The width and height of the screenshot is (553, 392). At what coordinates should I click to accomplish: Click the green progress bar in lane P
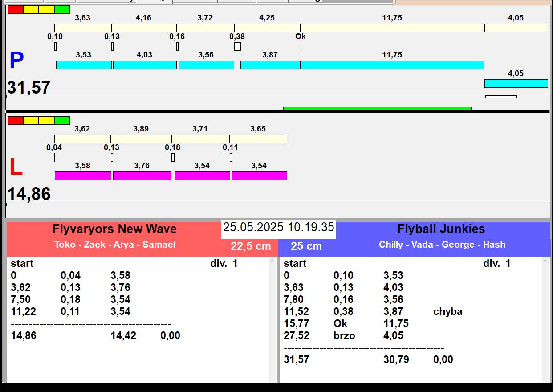(377, 108)
